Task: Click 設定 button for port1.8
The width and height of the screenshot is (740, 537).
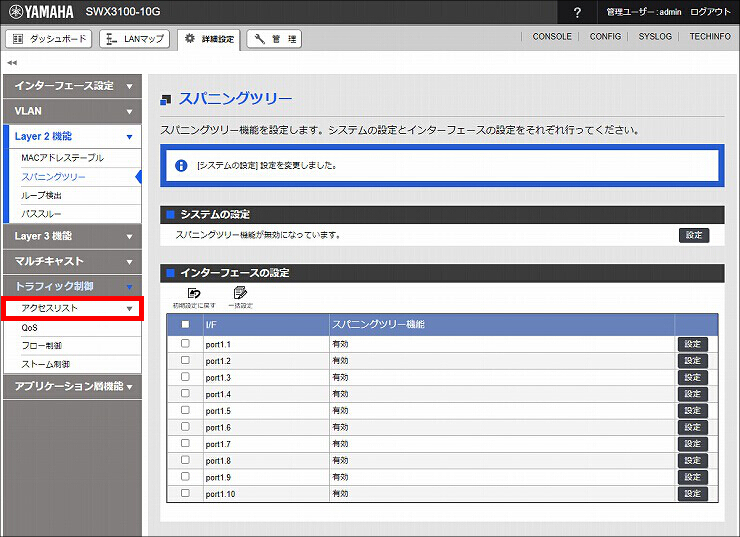Action: 693,461
